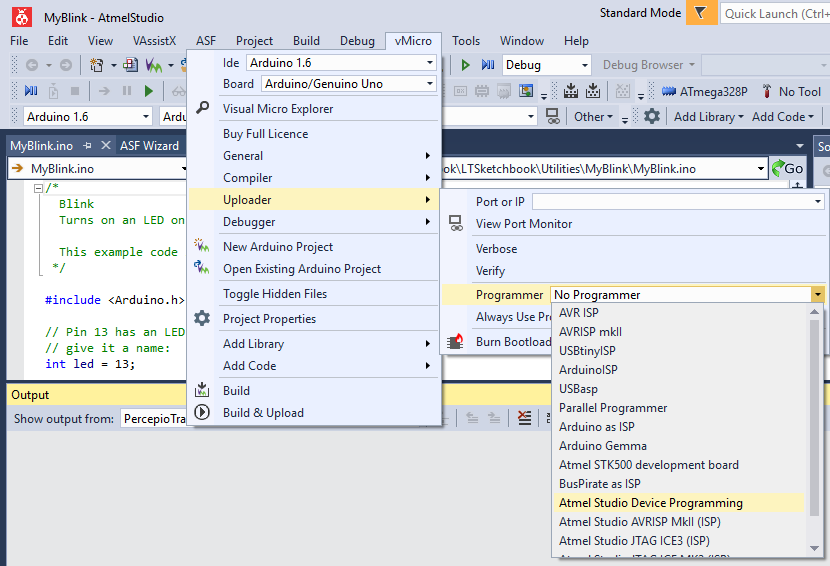Click the green Start Without Debugging play icon
Image resolution: width=830 pixels, height=566 pixels.
pyautogui.click(x=465, y=65)
